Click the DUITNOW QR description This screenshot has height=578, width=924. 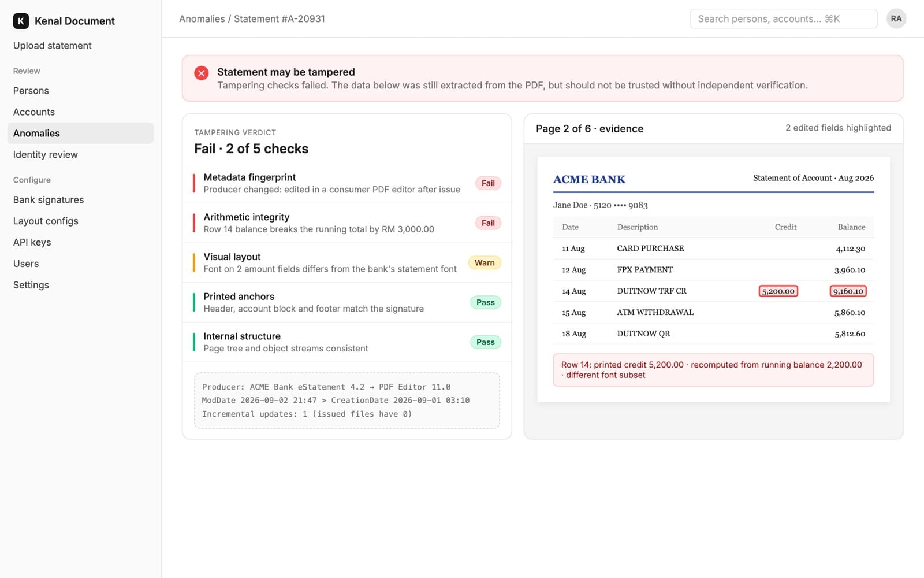[x=644, y=334]
